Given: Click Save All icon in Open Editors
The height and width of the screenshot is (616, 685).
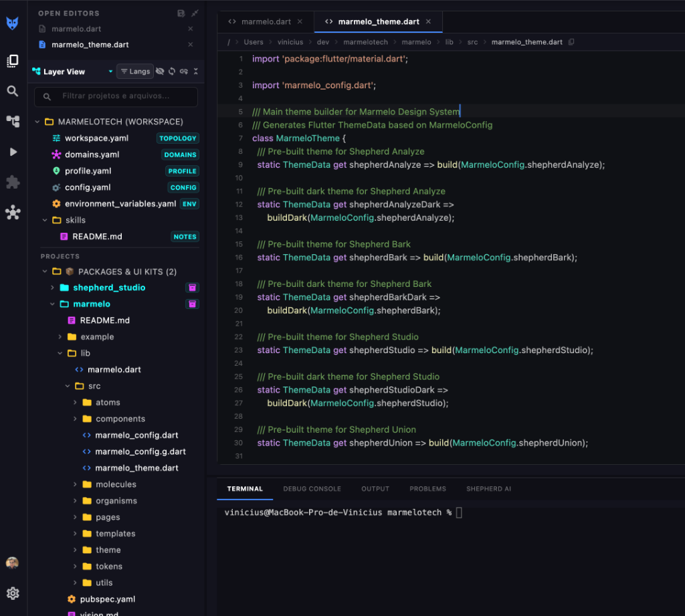Looking at the screenshot, I should coord(181,13).
